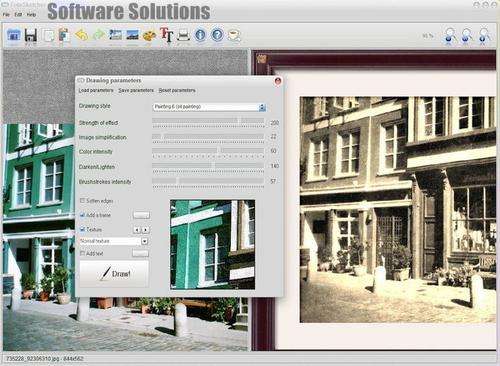Open the paint palette tool
The width and height of the screenshot is (500, 366).
pyautogui.click(x=149, y=35)
